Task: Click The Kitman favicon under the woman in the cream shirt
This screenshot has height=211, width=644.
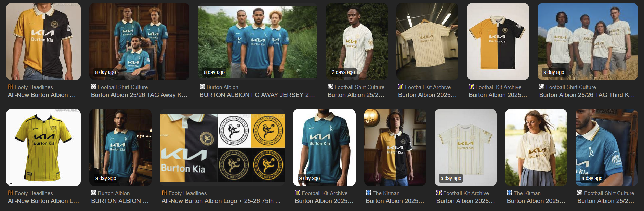Action: (x=509, y=193)
